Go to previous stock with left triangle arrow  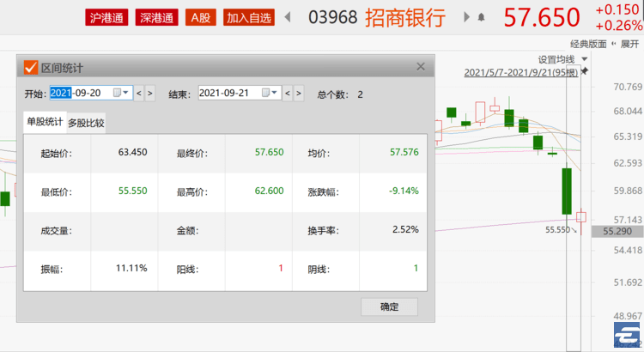tap(288, 17)
